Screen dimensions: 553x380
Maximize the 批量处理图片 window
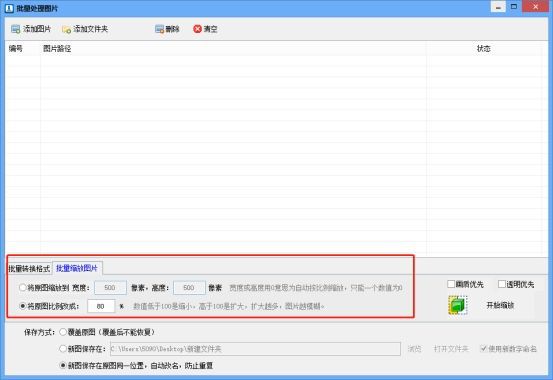click(514, 7)
